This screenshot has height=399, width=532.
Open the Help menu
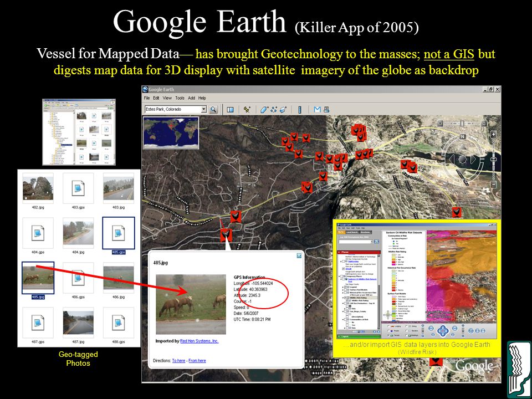202,98
